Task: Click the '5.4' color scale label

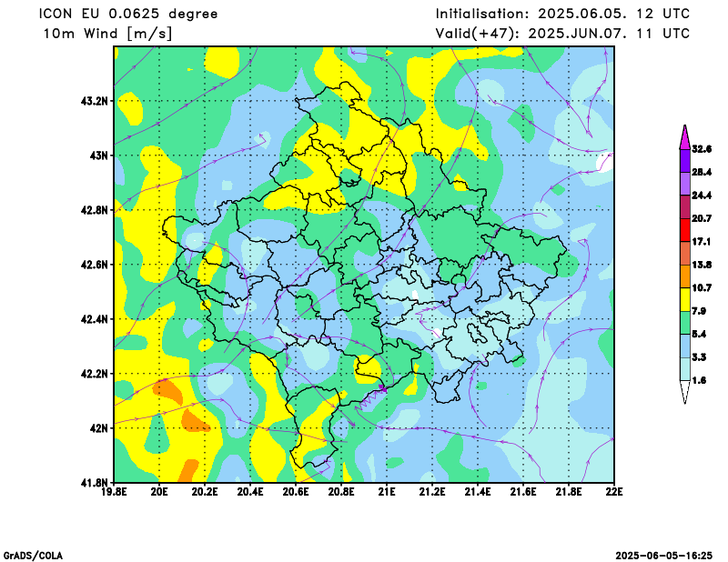Action: pyautogui.click(x=699, y=334)
